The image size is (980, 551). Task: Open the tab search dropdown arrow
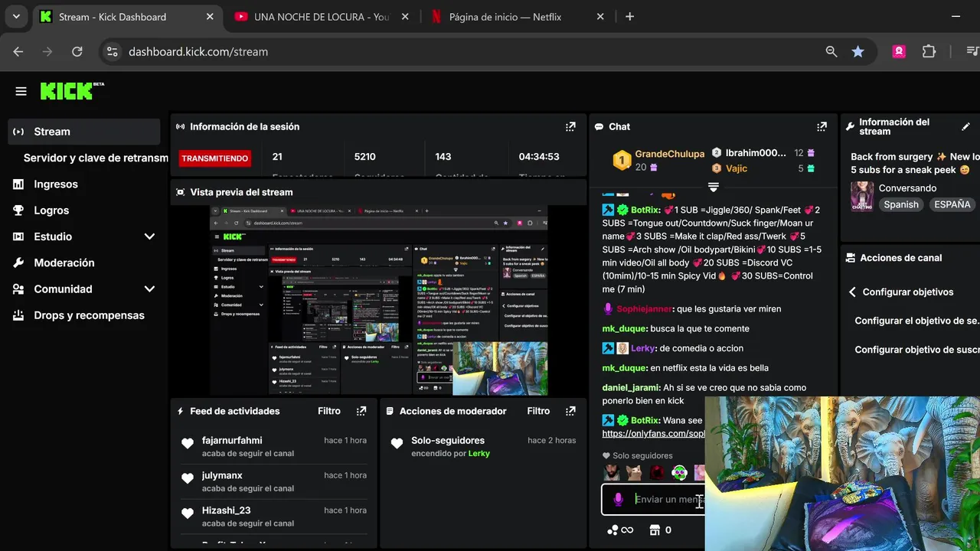[x=16, y=17]
